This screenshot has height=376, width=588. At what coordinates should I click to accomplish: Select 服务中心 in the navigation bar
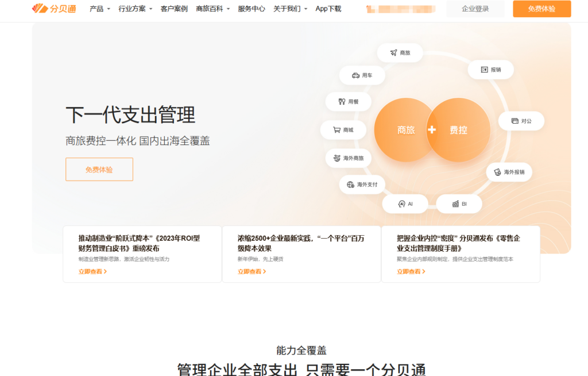tap(250, 9)
